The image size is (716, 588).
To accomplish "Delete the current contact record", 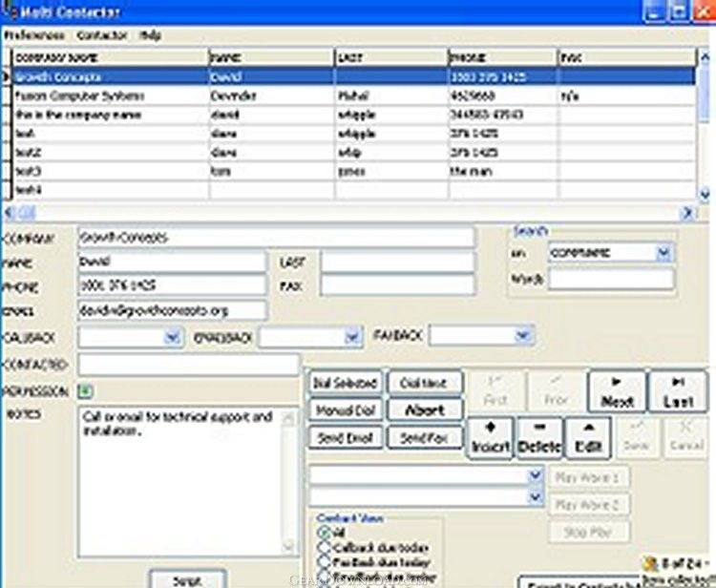I will (x=539, y=439).
